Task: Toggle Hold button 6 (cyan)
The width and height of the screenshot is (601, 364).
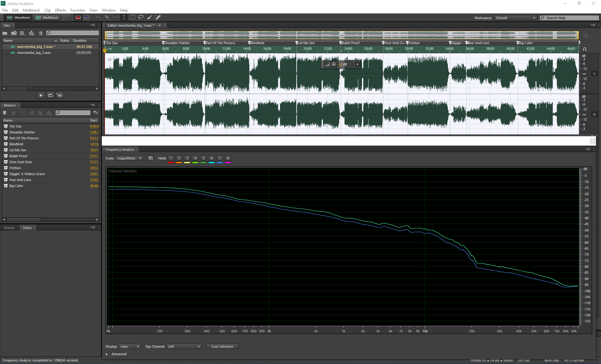Action: point(211,159)
